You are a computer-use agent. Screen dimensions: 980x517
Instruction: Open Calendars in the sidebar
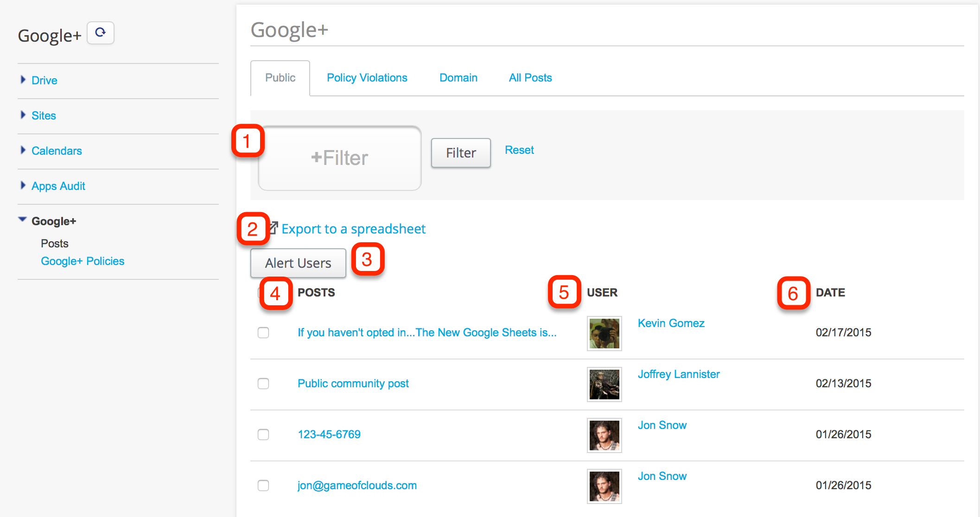(x=57, y=151)
